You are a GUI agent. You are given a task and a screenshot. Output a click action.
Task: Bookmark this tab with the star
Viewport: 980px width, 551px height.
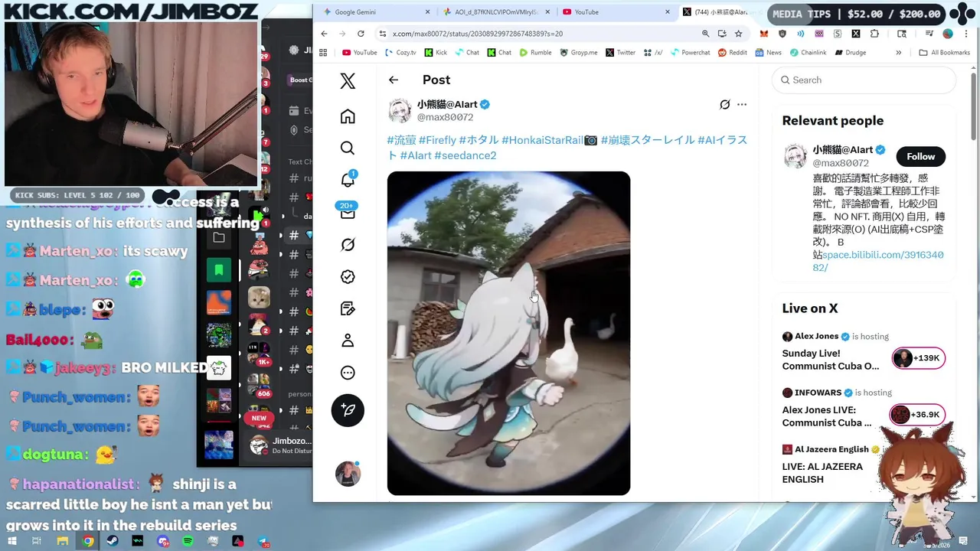pyautogui.click(x=739, y=34)
